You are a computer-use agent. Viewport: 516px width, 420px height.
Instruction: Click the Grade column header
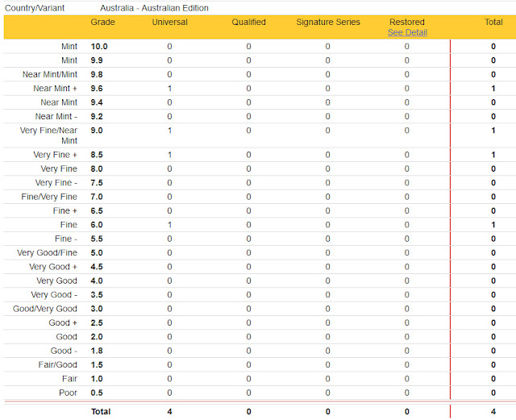pyautogui.click(x=102, y=22)
